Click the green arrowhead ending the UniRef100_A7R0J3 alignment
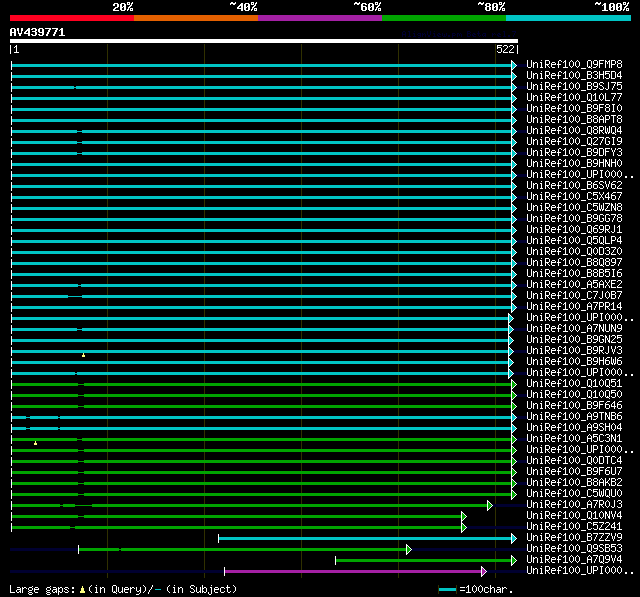Screen dimensions: 640x597 pos(490,505)
